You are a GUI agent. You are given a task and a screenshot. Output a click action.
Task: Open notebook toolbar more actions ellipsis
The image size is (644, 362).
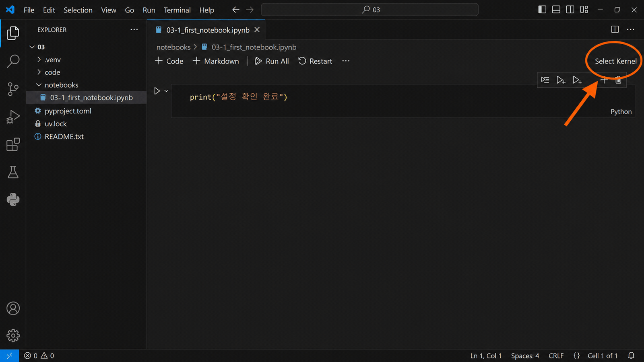point(346,61)
